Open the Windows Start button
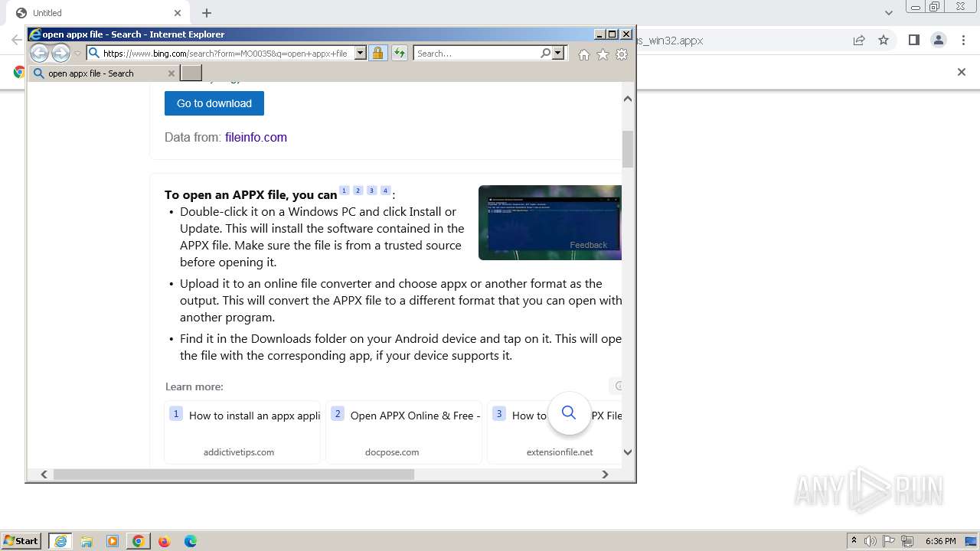Viewport: 980px width, 551px height. 21,541
